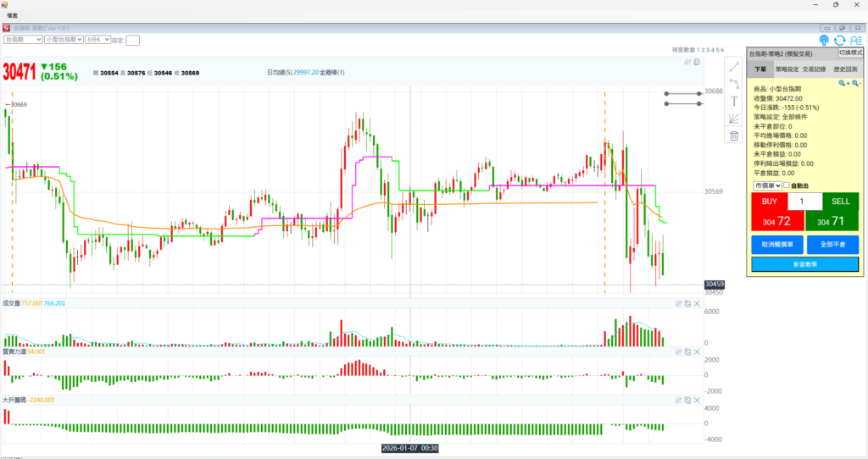Expand the 小型台指期 contract dropdown
Image resolution: width=868 pixels, height=459 pixels.
[x=63, y=39]
